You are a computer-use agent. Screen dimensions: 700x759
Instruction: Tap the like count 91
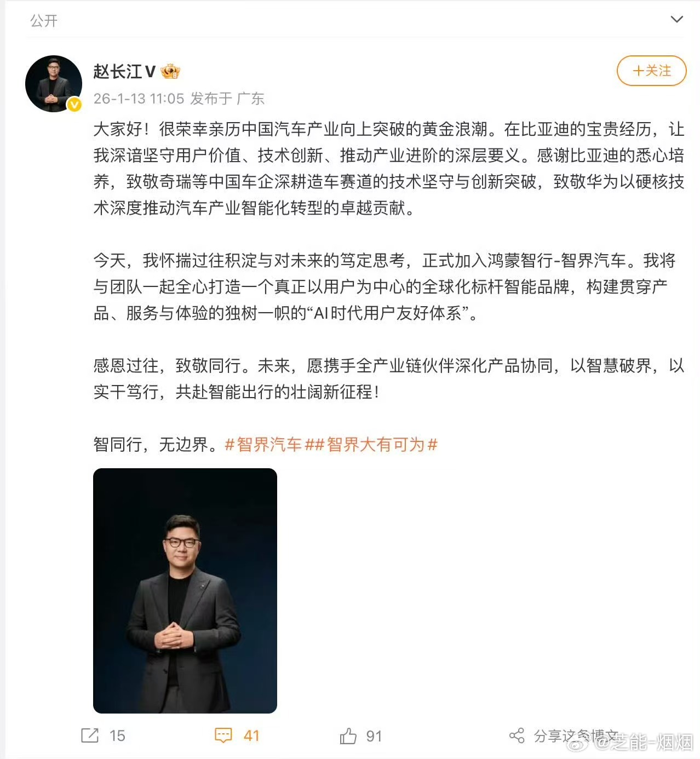click(374, 736)
